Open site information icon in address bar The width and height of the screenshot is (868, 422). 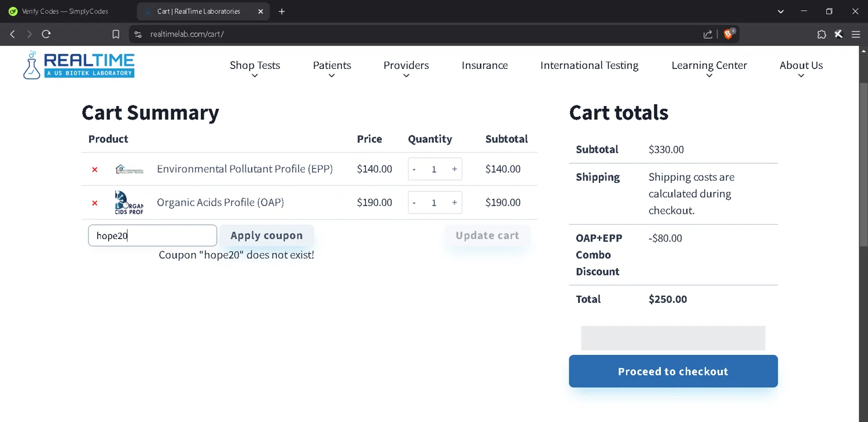pyautogui.click(x=138, y=34)
